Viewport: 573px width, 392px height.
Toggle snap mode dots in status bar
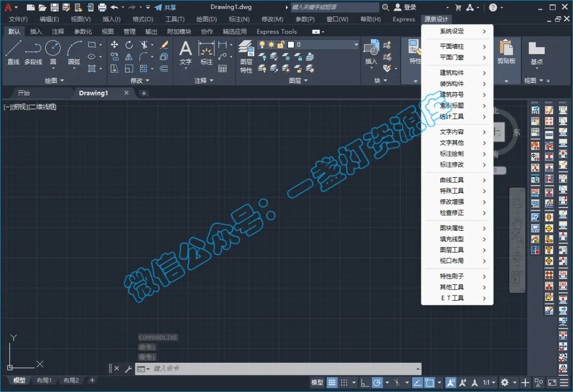pyautogui.click(x=344, y=382)
